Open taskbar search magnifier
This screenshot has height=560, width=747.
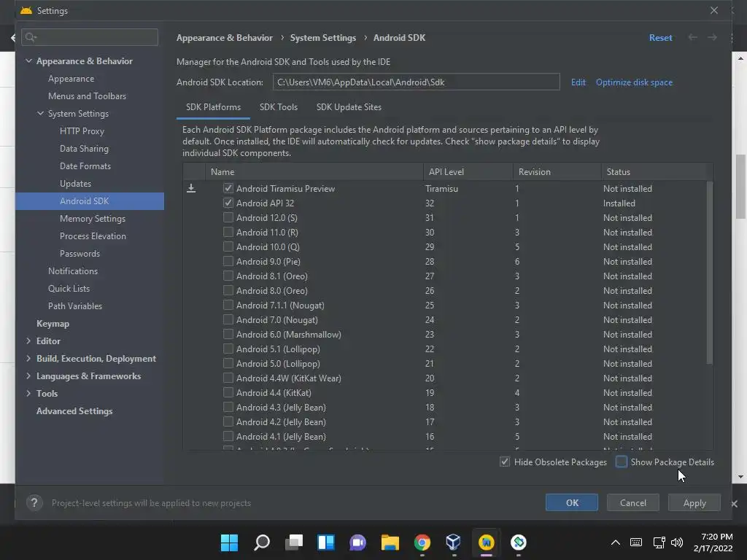(x=262, y=542)
